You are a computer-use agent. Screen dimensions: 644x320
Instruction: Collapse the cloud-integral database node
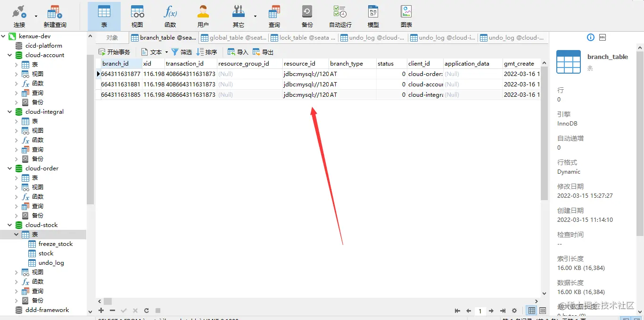tap(9, 112)
